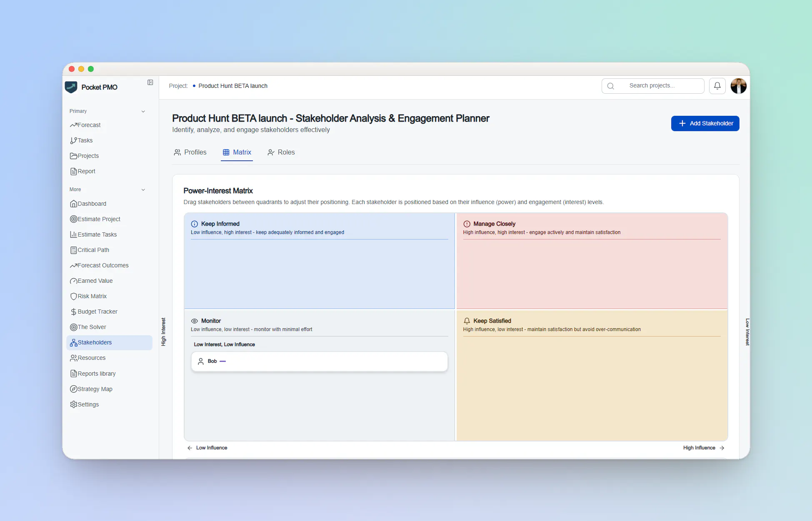Screen dimensions: 812x521
Task: Click the Monitor eye icon
Action: [194, 321]
